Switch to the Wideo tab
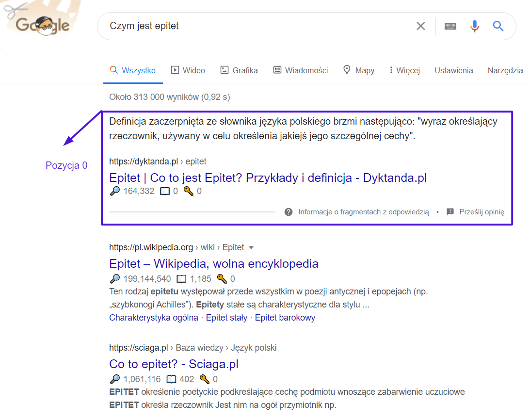The width and height of the screenshot is (530, 420). pyautogui.click(x=188, y=70)
